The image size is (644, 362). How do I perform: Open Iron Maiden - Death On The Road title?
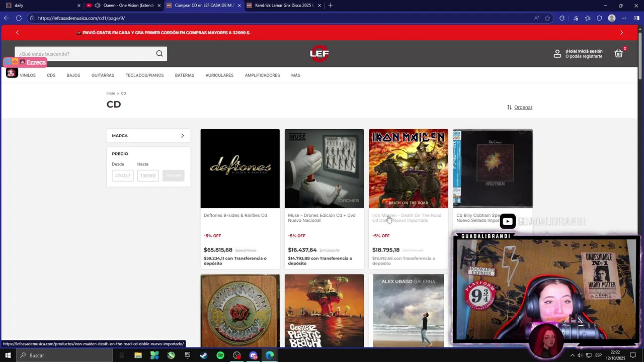coord(407,218)
